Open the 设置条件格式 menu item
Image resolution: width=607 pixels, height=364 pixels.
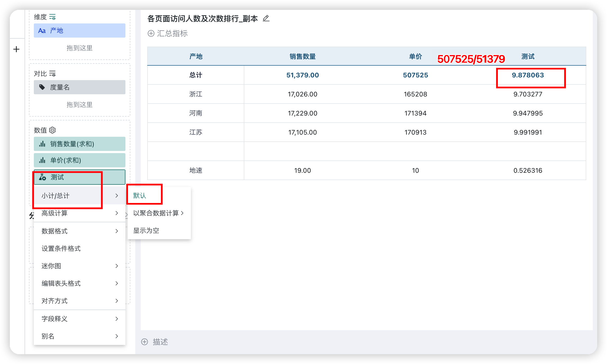click(x=61, y=248)
